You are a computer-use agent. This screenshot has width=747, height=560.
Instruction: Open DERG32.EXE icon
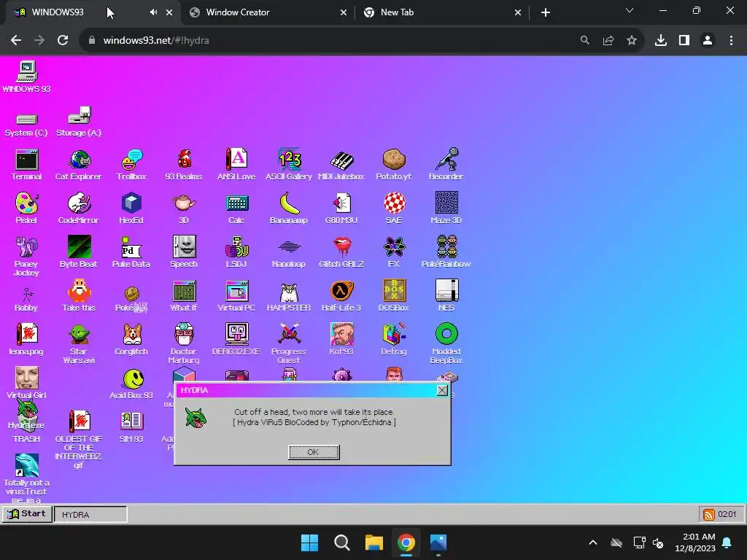[x=236, y=340]
